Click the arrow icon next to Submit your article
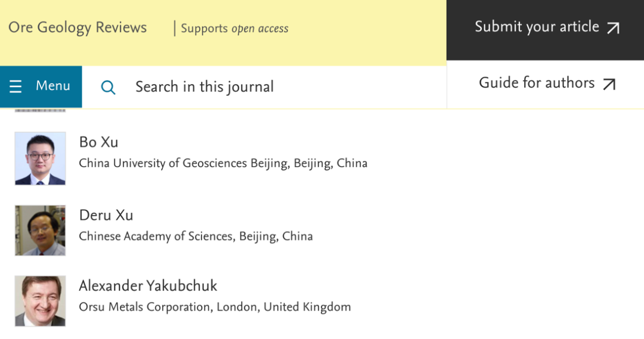This screenshot has width=644, height=339. click(x=613, y=28)
